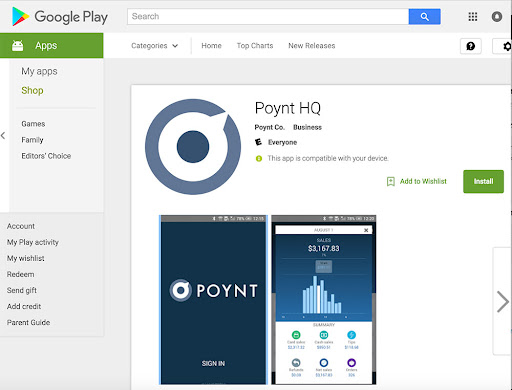The image size is (512, 390).
Task: Click the Everyone rating text
Action: tap(282, 142)
